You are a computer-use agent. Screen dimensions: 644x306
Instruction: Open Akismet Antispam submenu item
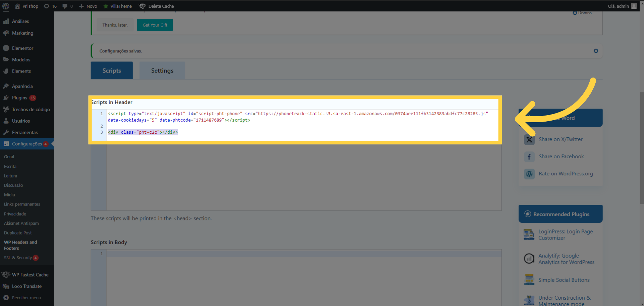click(21, 223)
